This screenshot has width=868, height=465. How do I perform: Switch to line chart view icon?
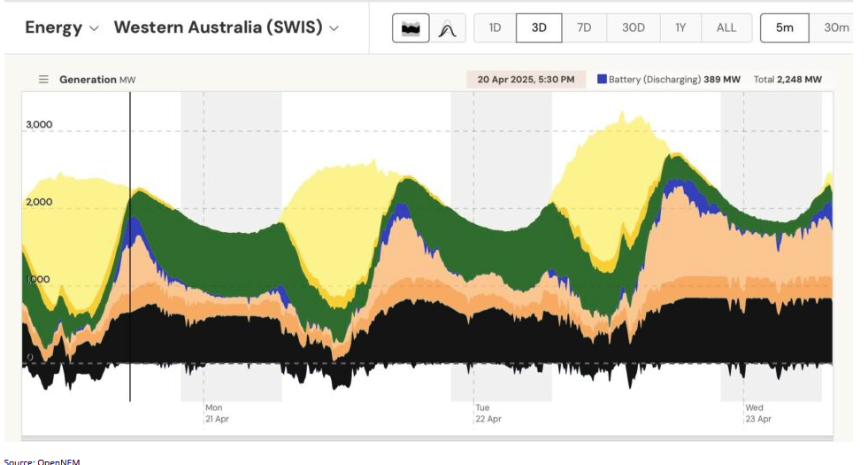click(x=448, y=28)
